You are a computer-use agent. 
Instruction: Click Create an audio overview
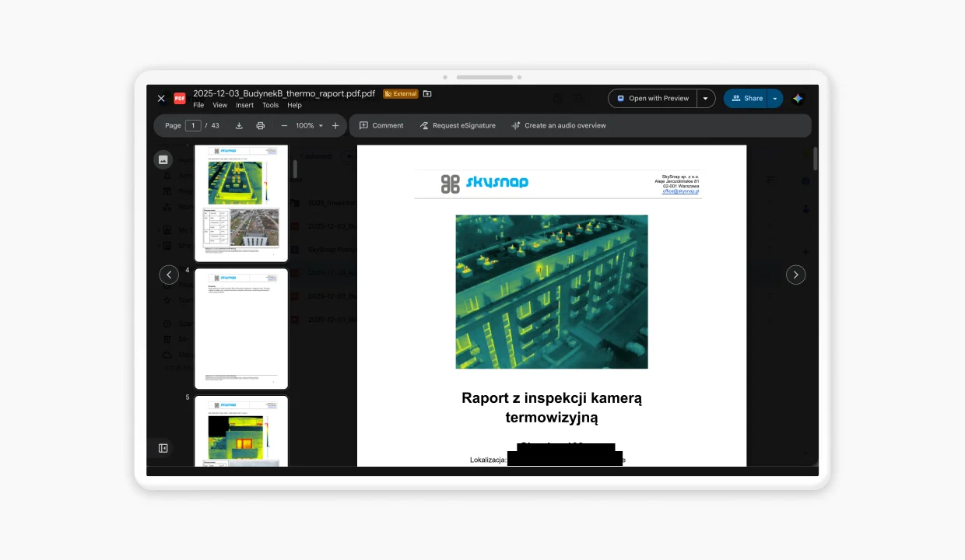click(559, 125)
